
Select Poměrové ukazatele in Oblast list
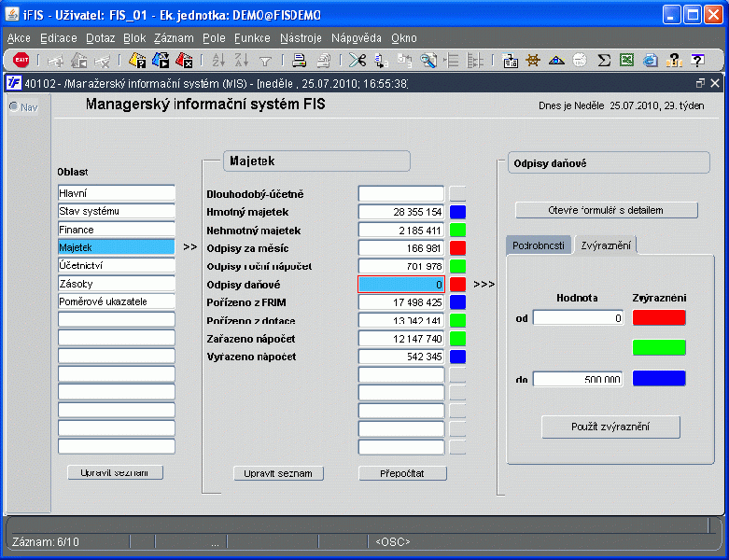point(117,301)
